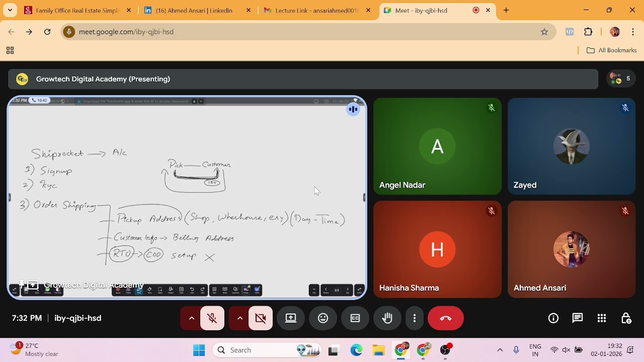Screen dimensions: 644x362
Task: Click Shapes tool in whiteboard toolbar
Action: 171,290
